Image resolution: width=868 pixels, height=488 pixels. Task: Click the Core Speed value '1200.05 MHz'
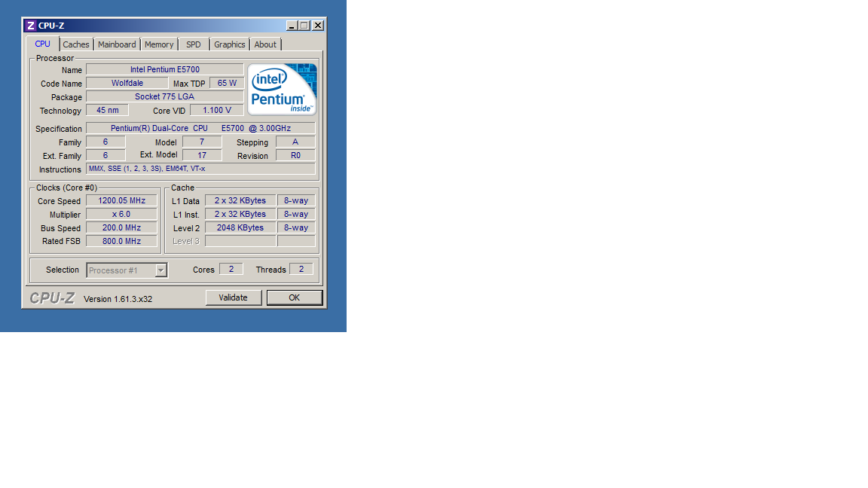122,200
